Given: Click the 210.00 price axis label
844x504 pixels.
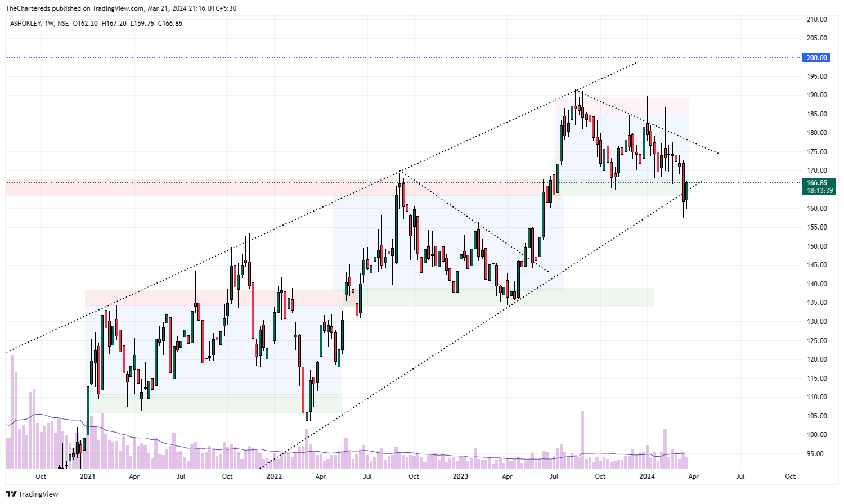Looking at the screenshot, I should (x=817, y=20).
